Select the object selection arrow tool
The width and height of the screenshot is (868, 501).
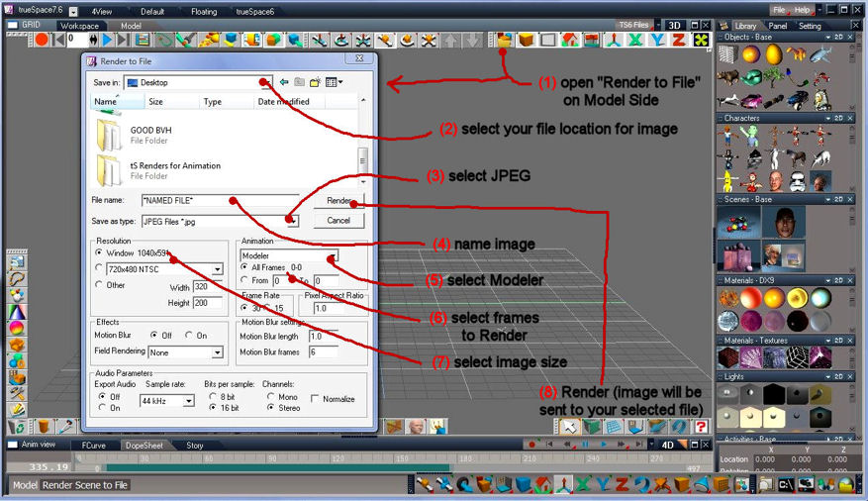[568, 427]
